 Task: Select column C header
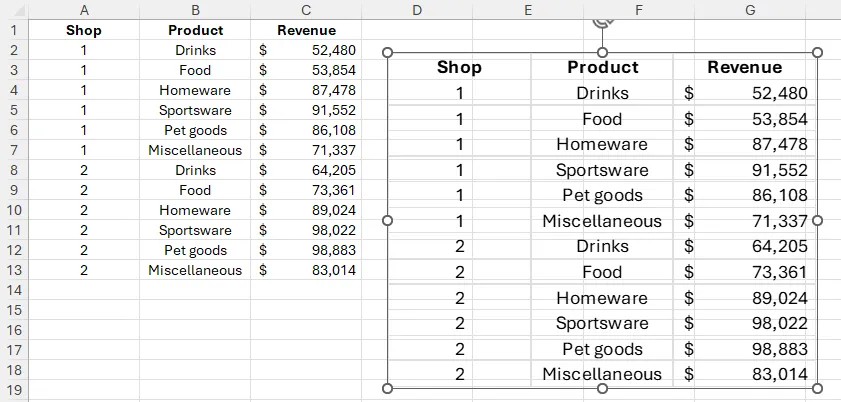[306, 10]
